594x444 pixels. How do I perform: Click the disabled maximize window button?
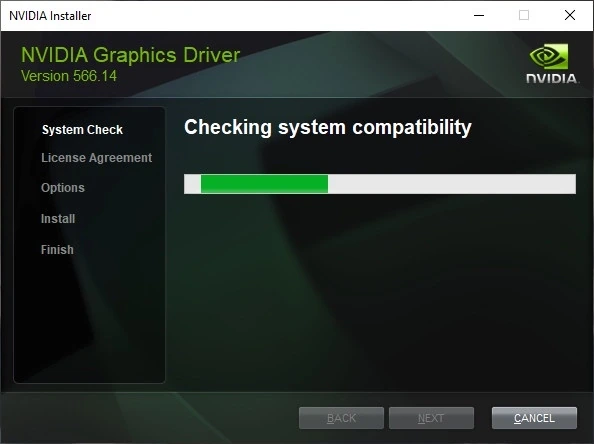point(524,16)
